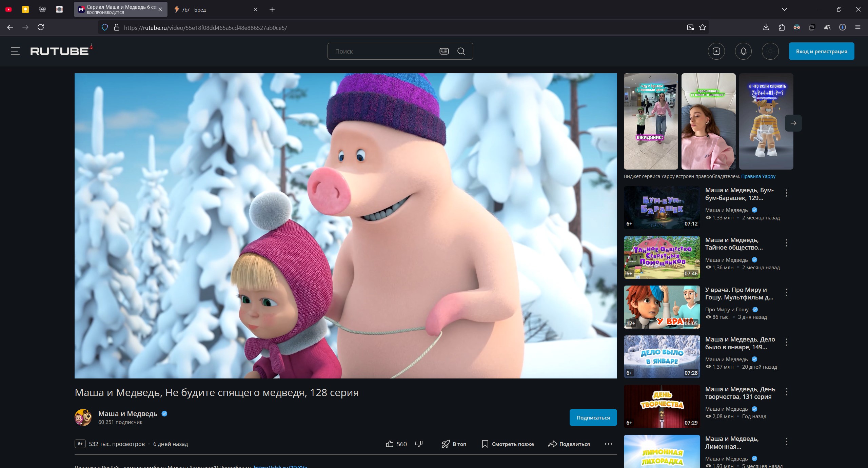Reload the current page
Screen dimensions: 868x468
pos(41,27)
